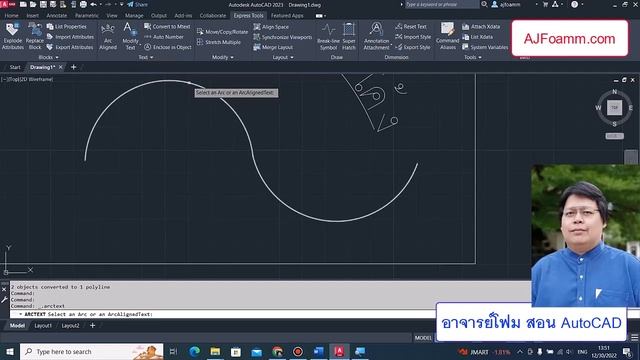Click the Plot printer icon

coord(83,4)
